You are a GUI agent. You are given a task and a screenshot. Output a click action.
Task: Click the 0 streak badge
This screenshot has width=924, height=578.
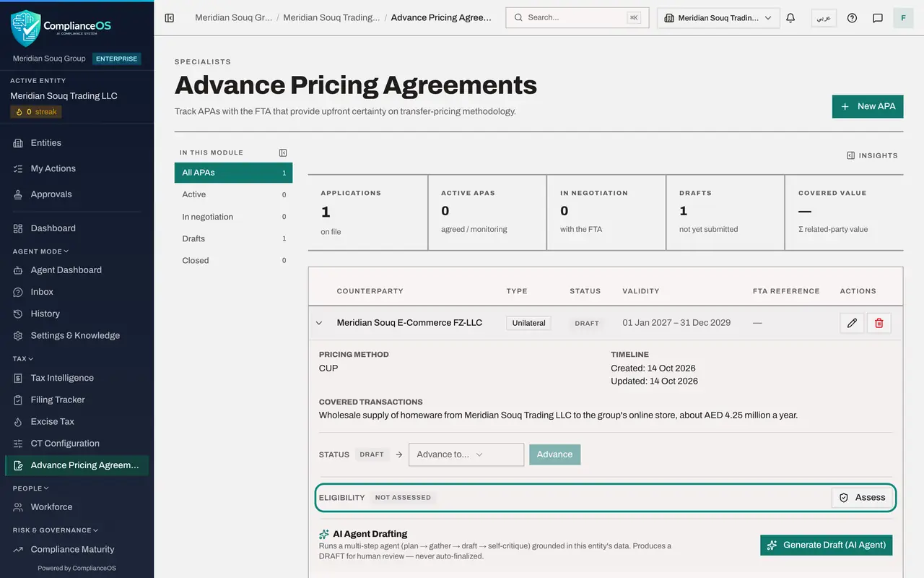pos(36,112)
